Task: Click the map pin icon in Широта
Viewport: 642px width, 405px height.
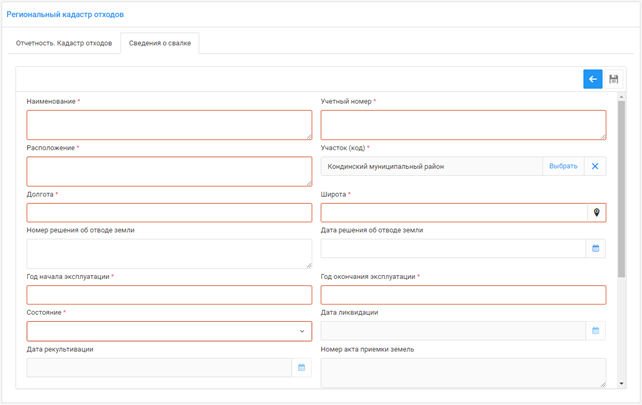Action: click(596, 212)
